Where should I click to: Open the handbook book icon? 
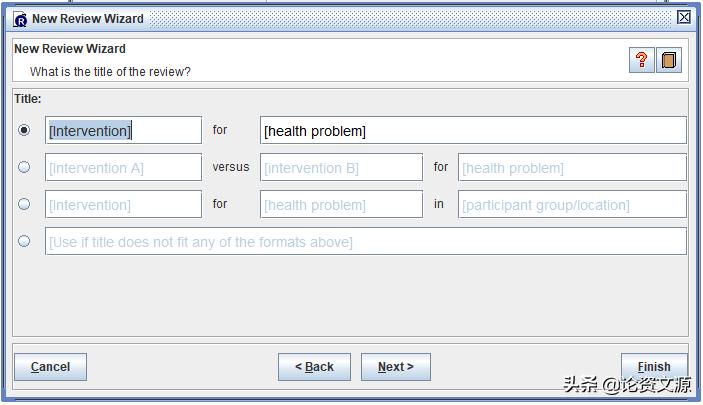pyautogui.click(x=669, y=60)
